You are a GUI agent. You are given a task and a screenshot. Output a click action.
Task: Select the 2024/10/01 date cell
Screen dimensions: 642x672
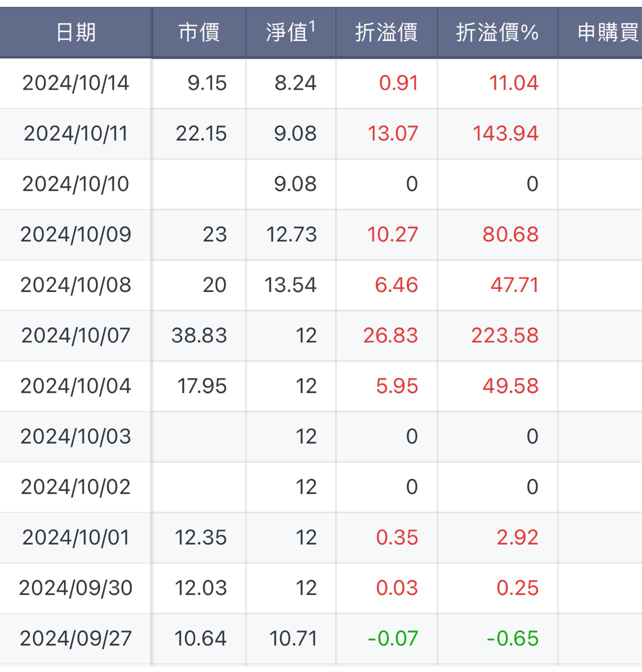[76, 538]
